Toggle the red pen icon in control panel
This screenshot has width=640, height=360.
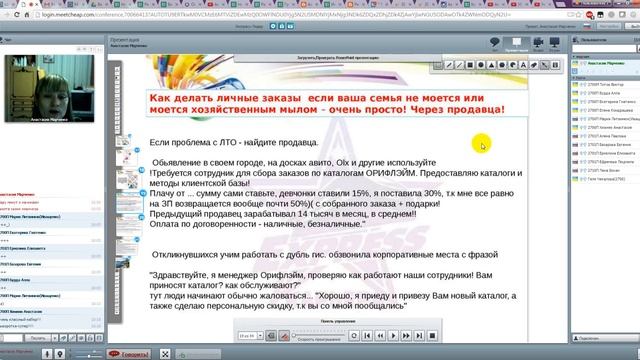[284, 336]
